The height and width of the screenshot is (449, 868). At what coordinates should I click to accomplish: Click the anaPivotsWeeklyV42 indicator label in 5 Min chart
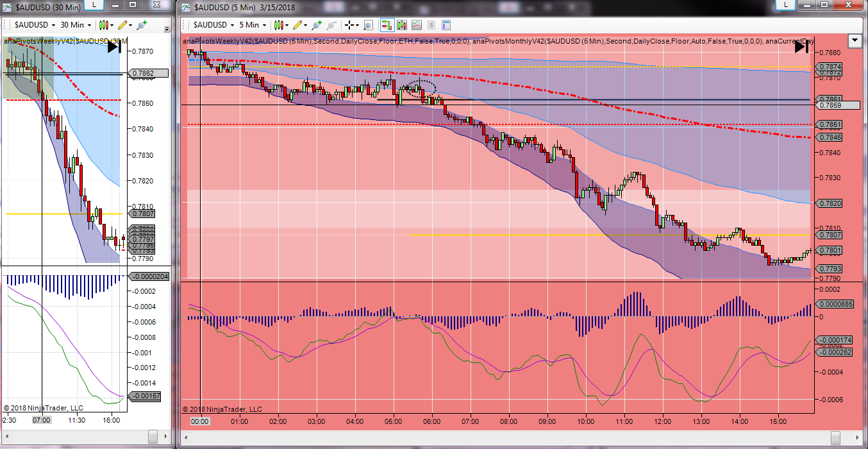[218, 40]
